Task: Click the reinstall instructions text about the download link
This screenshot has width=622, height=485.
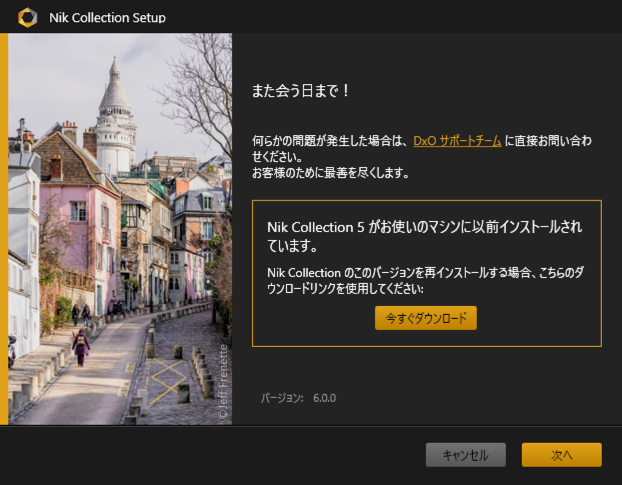Action: coord(425,280)
